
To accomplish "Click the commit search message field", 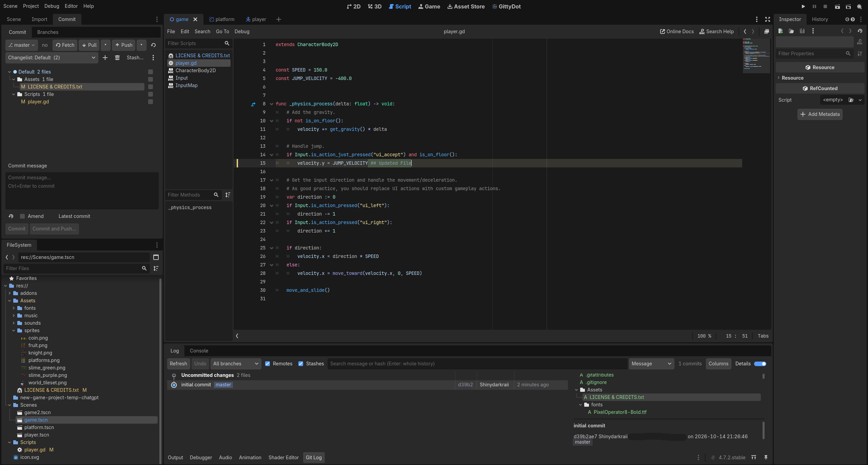I will [477, 364].
